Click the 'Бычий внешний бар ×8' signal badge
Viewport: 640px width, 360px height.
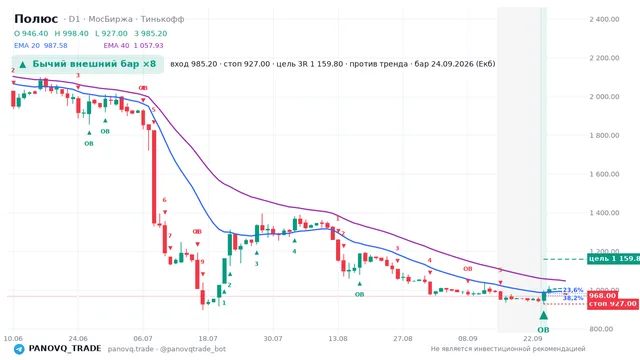(x=88, y=64)
